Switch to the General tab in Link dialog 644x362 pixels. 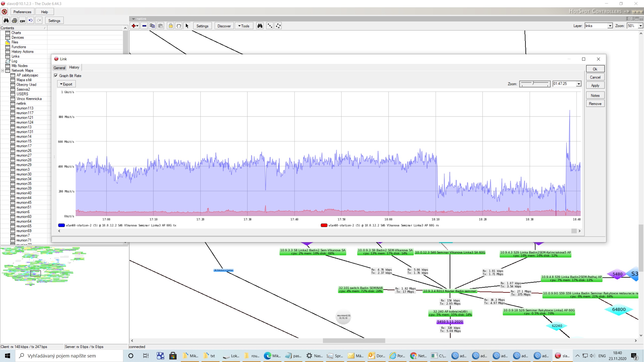(x=59, y=67)
